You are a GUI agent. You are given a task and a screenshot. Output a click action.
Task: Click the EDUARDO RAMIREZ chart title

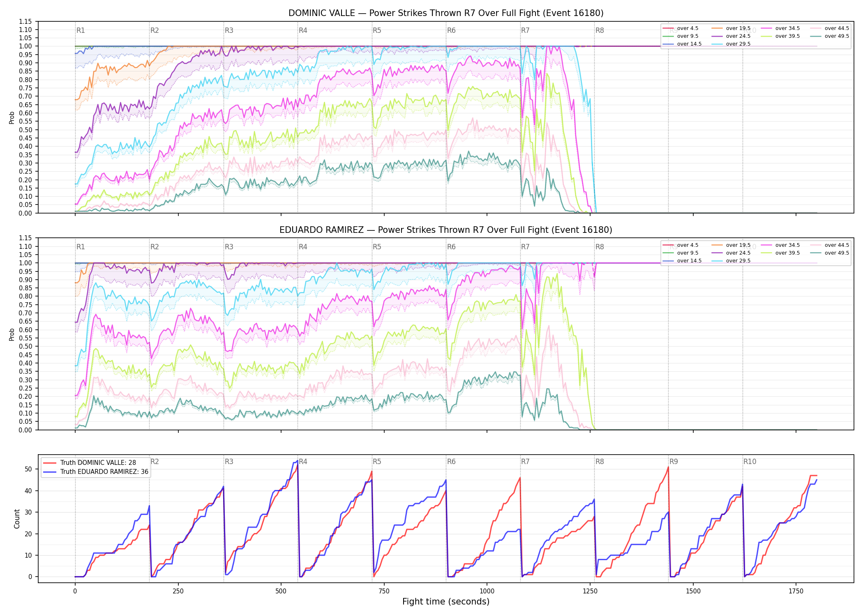coord(446,230)
